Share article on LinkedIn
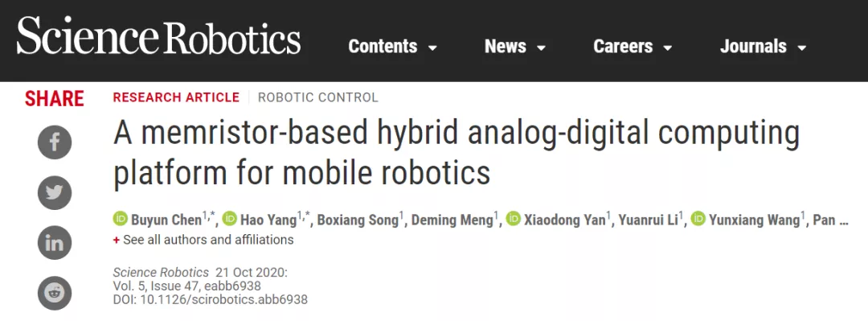The width and height of the screenshot is (868, 321). [x=55, y=243]
